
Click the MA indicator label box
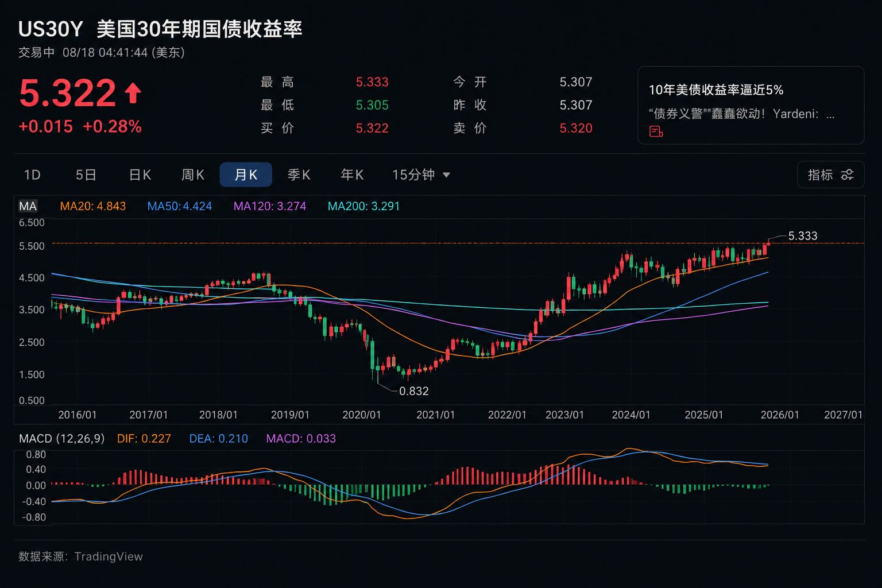28,206
